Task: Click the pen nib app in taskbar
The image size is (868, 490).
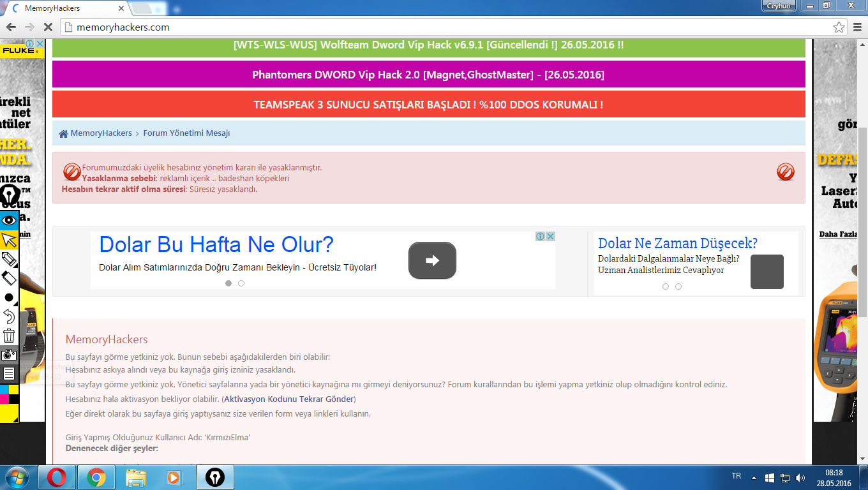Action: [214, 477]
